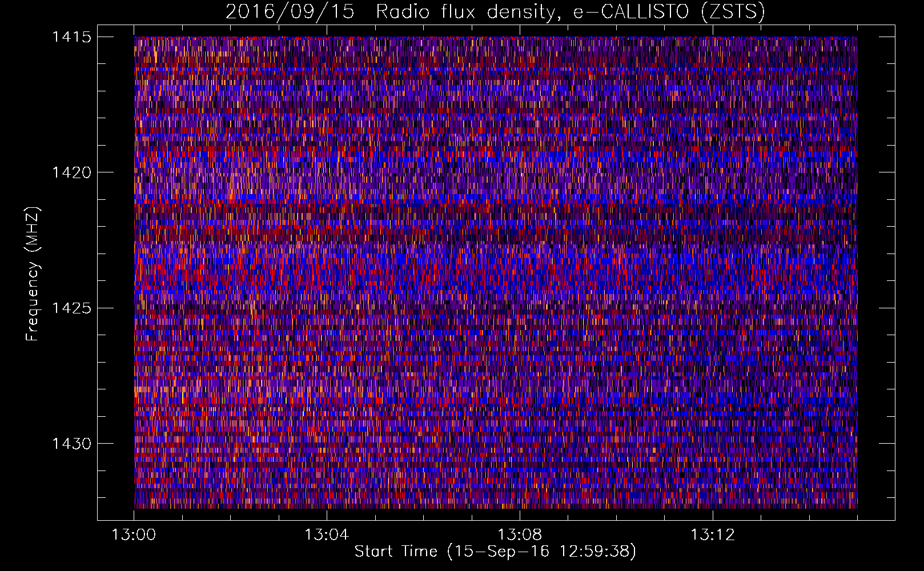Click the spectrogram at 13:04 and 1420 MHz
This screenshot has height=571, width=924.
(x=327, y=172)
